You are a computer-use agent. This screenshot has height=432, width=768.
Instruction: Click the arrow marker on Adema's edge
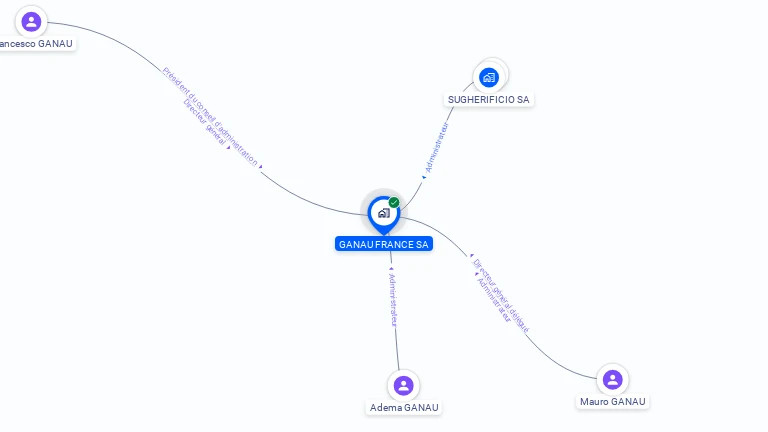[x=391, y=268]
